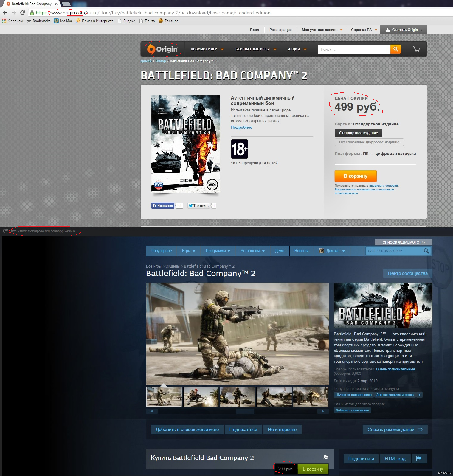This screenshot has height=476, width=453.
Task: Click the Steam store search magnifier
Action: 426,251
